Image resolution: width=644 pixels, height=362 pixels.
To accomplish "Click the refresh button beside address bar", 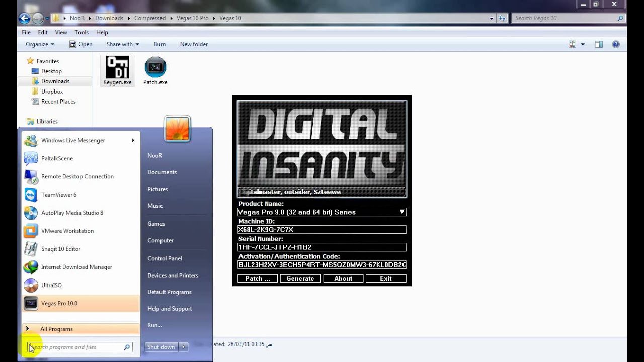I will click(502, 18).
